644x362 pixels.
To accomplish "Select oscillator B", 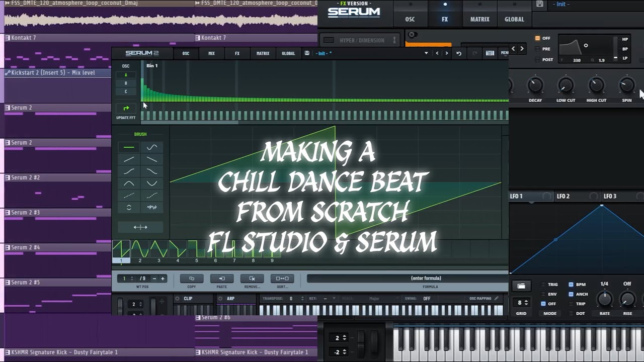I will [x=126, y=83].
